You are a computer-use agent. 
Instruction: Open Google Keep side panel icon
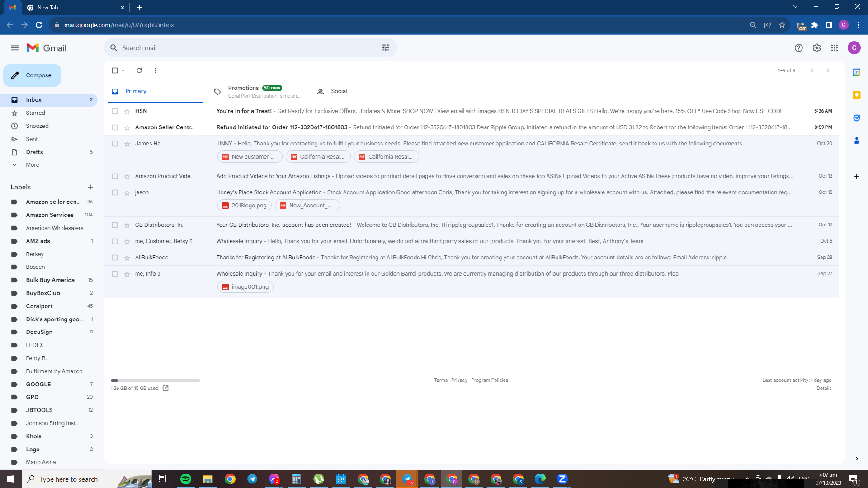[857, 95]
